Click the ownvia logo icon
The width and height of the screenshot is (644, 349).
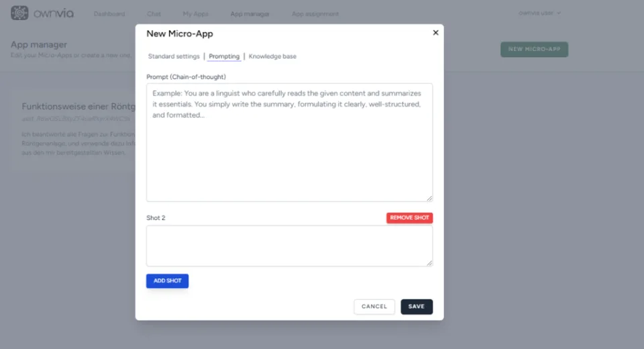tap(19, 13)
